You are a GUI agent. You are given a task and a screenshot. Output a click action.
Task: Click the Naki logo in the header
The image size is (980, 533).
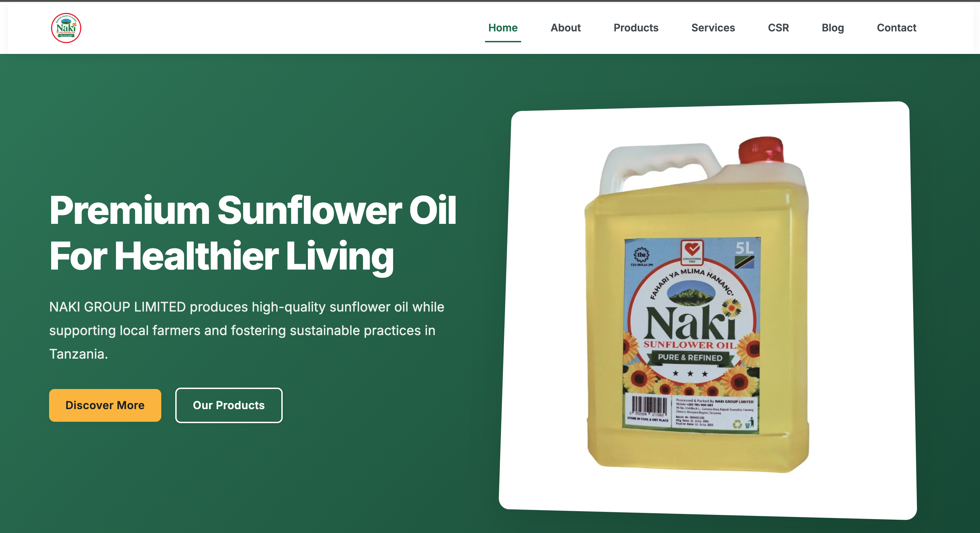(x=66, y=28)
